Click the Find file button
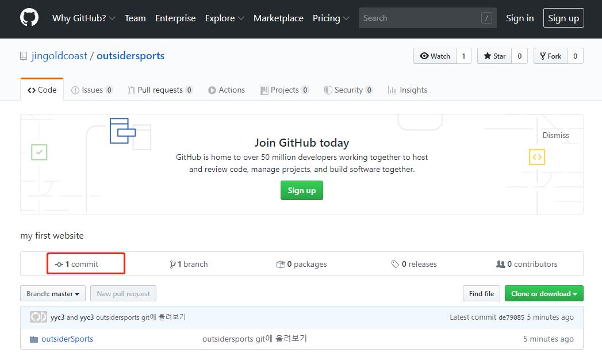Image resolution: width=602 pixels, height=364 pixels. [x=481, y=294]
